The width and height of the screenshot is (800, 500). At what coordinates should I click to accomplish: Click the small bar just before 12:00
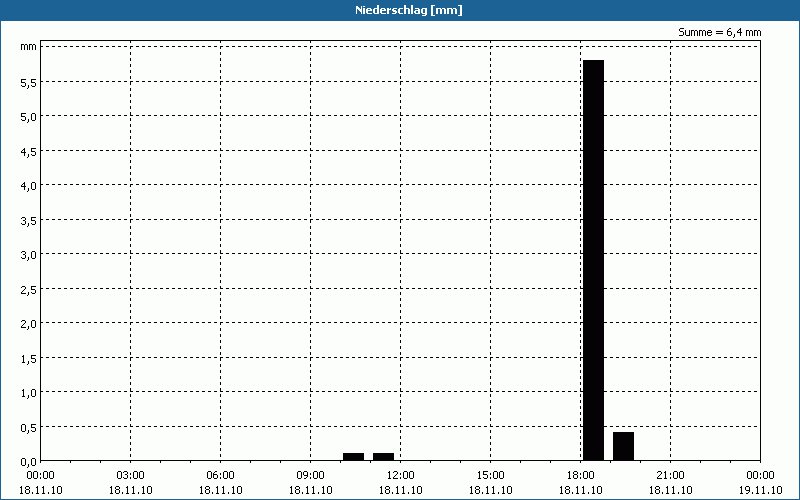(384, 457)
